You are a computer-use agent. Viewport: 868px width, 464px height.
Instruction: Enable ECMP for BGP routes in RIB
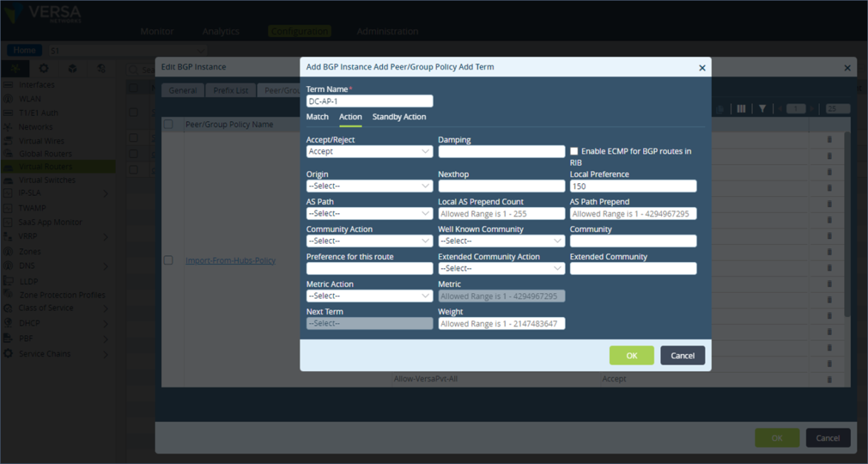pyautogui.click(x=574, y=151)
